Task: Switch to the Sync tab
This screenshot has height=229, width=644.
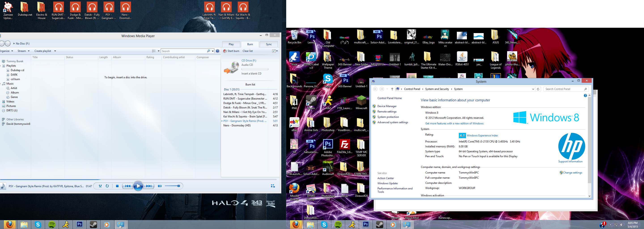Action: coord(269,44)
